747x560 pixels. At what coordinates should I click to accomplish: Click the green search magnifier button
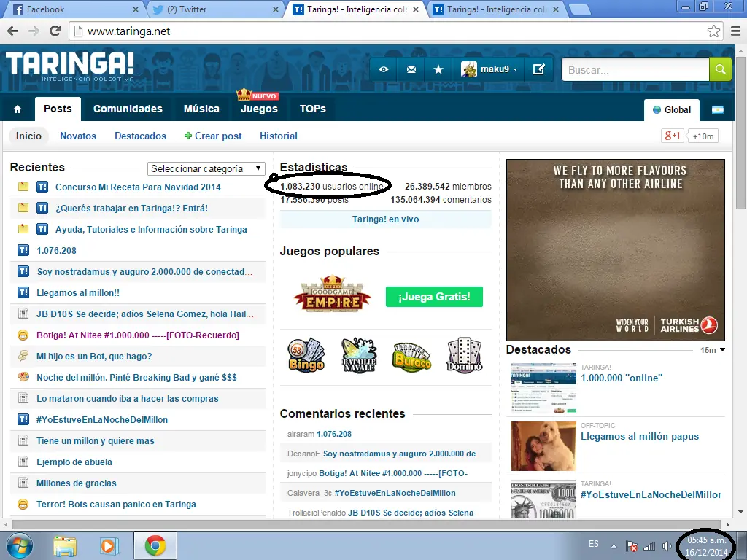(720, 69)
